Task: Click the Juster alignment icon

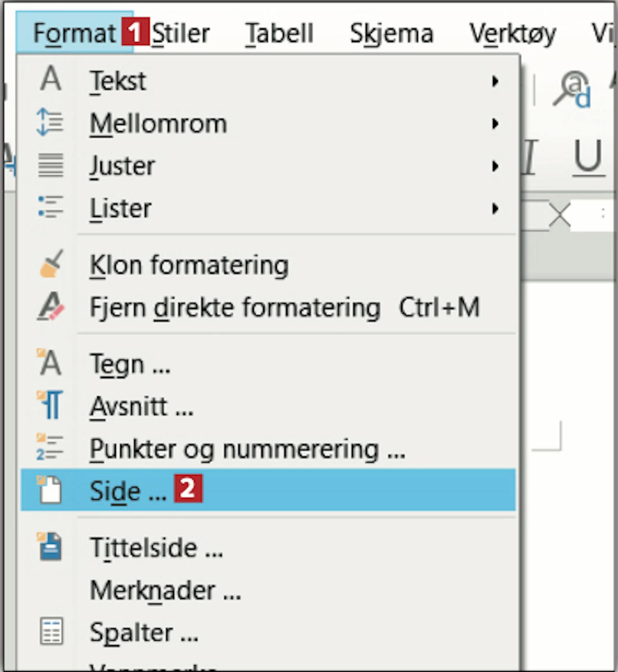Action: tap(51, 165)
